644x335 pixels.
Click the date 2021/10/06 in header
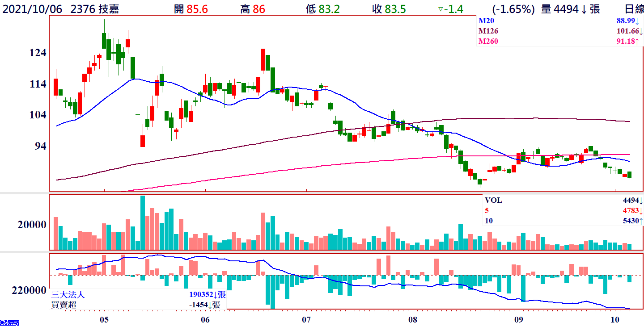[31, 8]
